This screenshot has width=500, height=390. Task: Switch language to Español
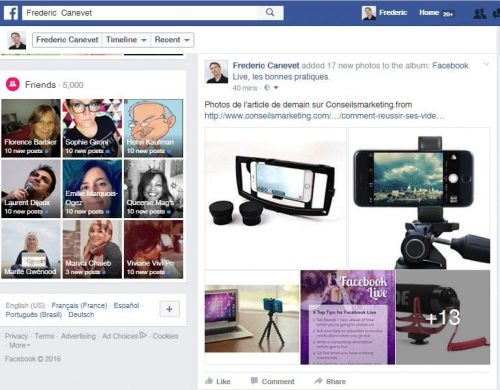click(x=126, y=305)
